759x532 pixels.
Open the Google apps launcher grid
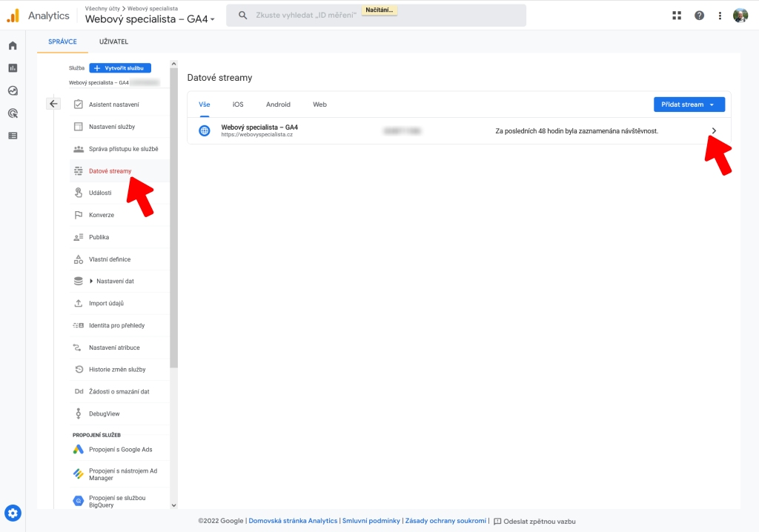coord(676,15)
